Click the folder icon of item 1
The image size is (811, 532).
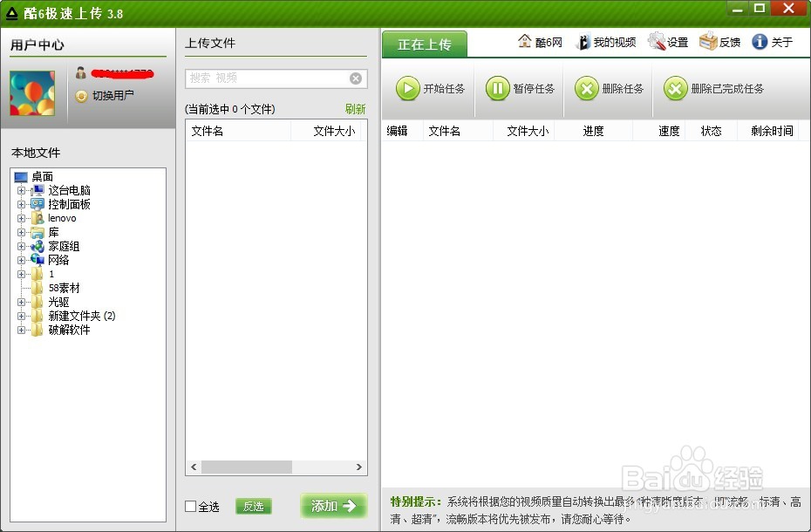click(x=37, y=274)
